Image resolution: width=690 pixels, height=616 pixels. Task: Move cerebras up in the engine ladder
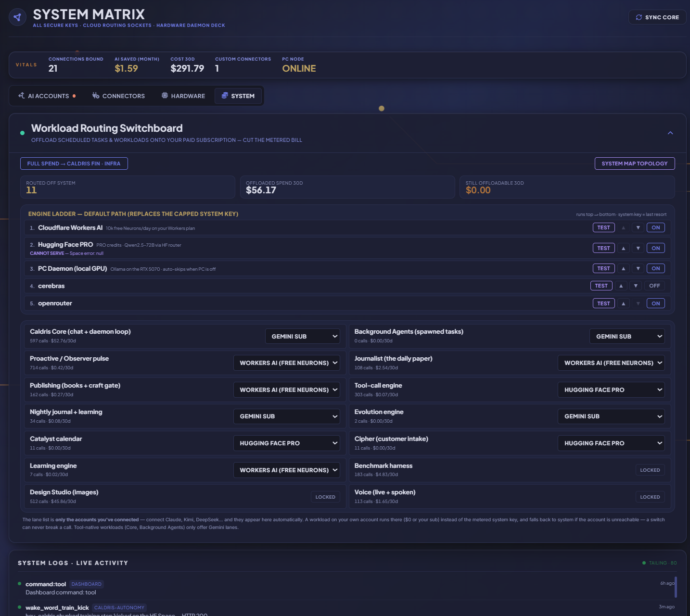621,286
